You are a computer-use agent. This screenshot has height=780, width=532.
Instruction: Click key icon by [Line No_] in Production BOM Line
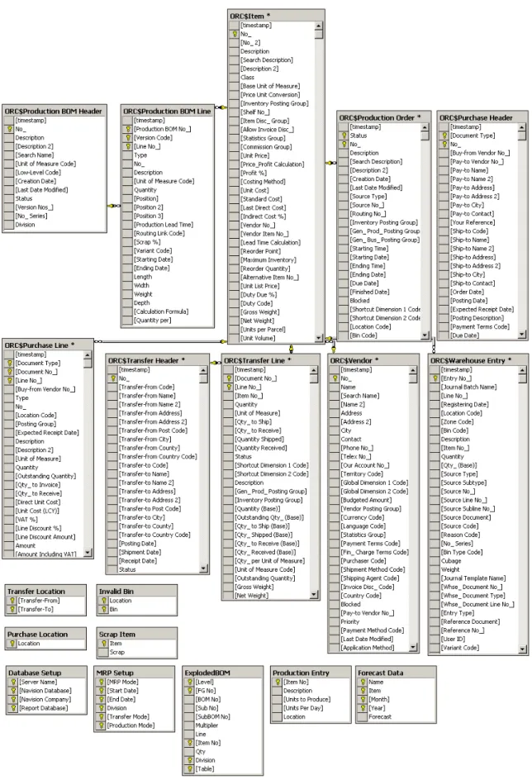[x=128, y=146]
